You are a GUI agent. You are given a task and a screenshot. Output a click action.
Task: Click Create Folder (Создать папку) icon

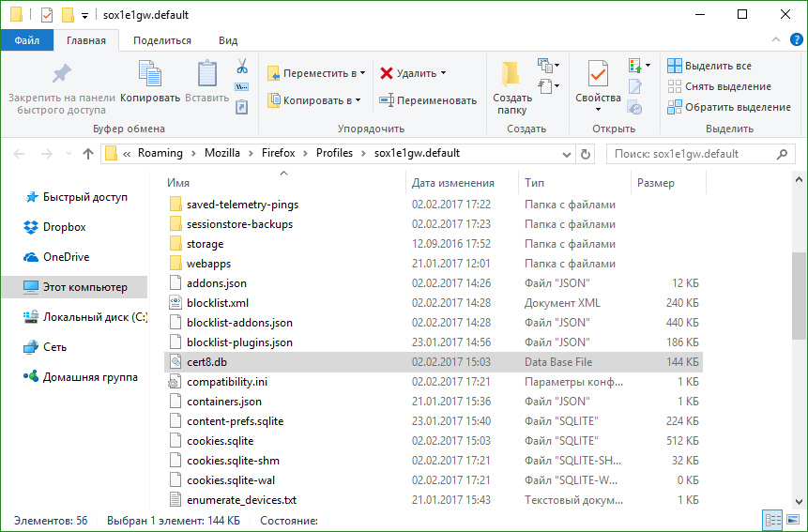pyautogui.click(x=511, y=75)
